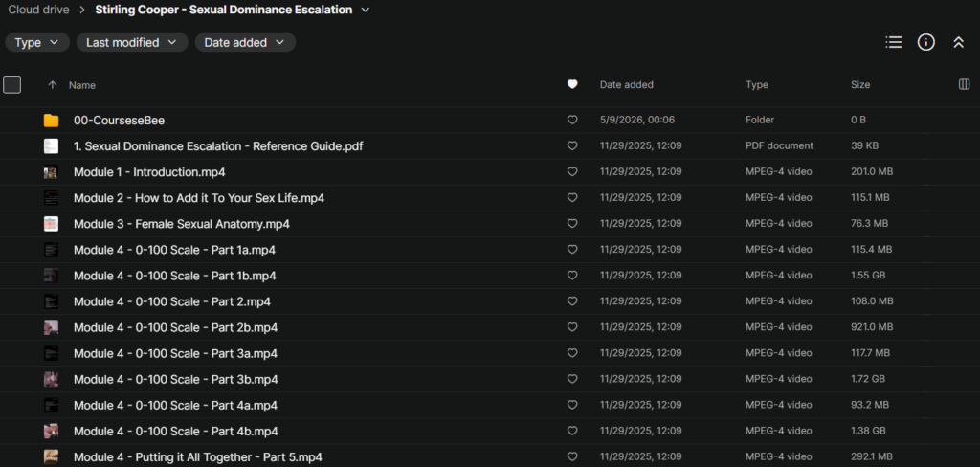This screenshot has width=980, height=467.
Task: Open the Type filter dropdown
Action: (x=37, y=42)
